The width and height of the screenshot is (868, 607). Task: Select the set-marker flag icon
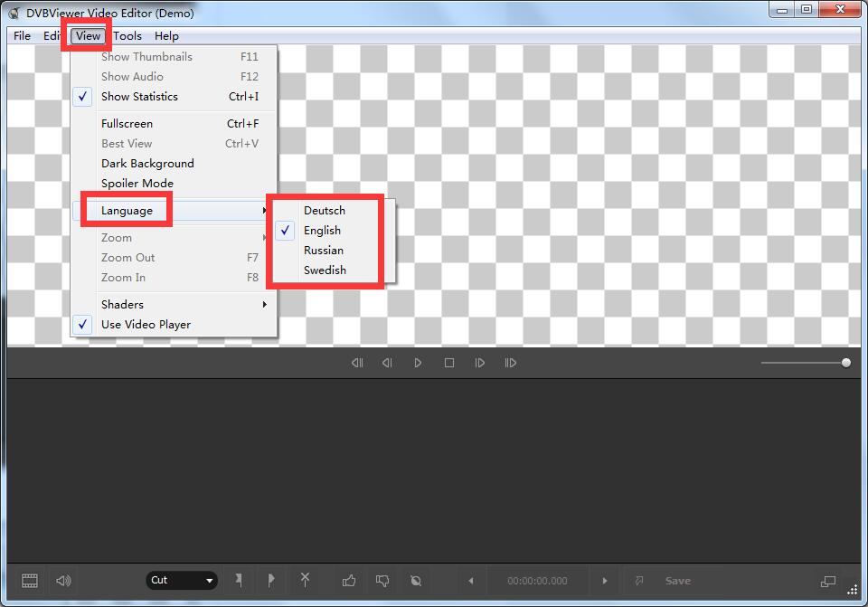[239, 581]
